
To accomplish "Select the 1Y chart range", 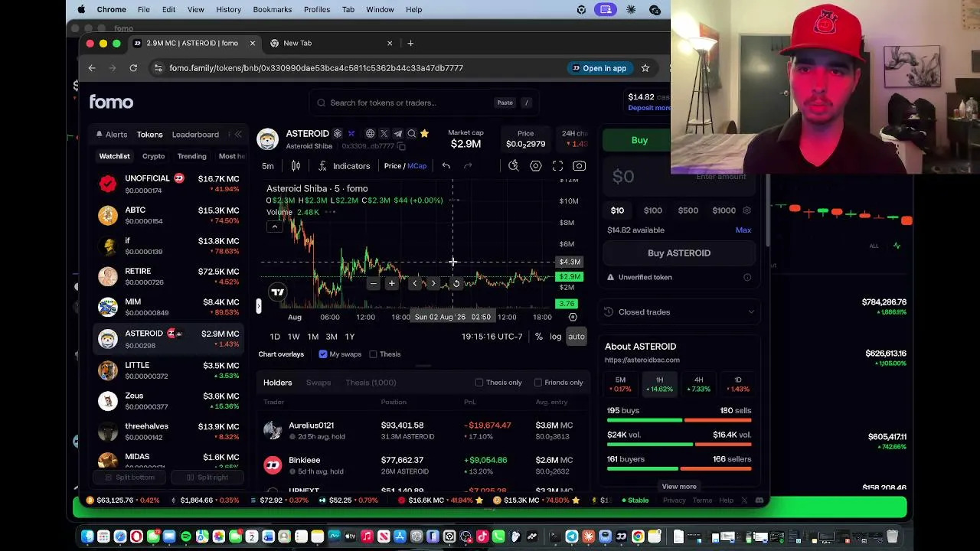I will [x=350, y=337].
